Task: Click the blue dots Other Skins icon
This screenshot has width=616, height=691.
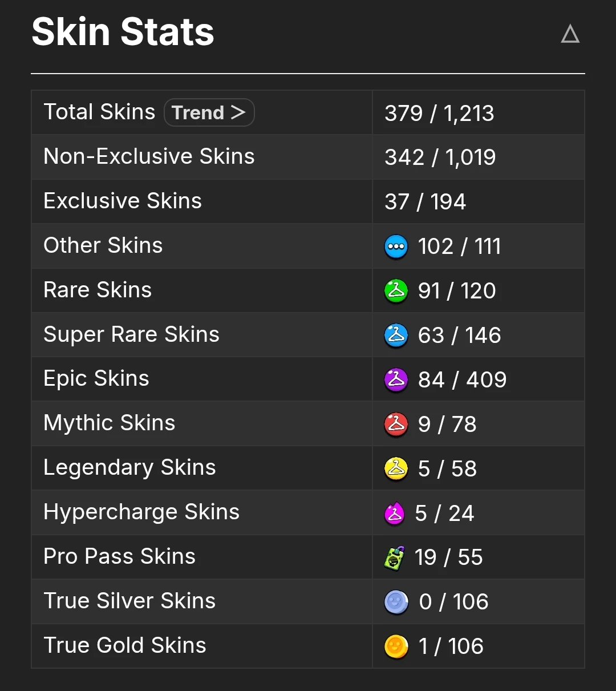Action: coord(396,247)
